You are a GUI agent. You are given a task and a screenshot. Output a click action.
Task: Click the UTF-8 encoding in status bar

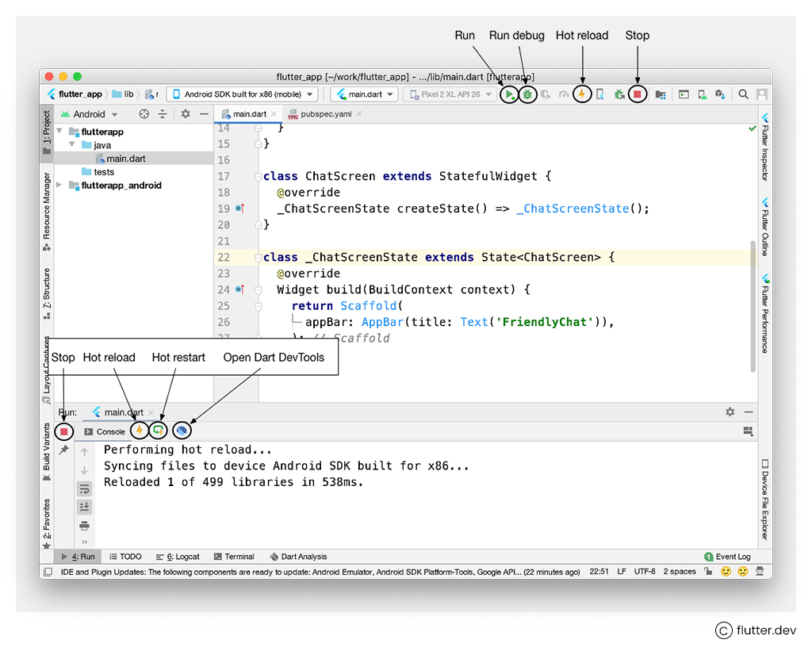[645, 571]
